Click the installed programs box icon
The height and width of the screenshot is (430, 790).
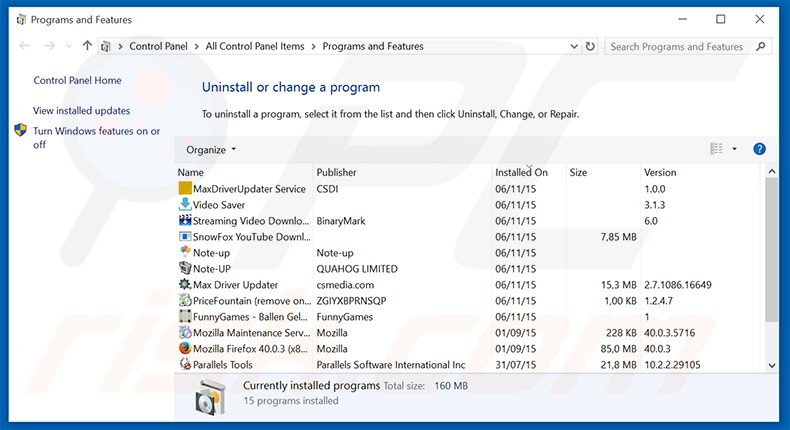coord(211,397)
